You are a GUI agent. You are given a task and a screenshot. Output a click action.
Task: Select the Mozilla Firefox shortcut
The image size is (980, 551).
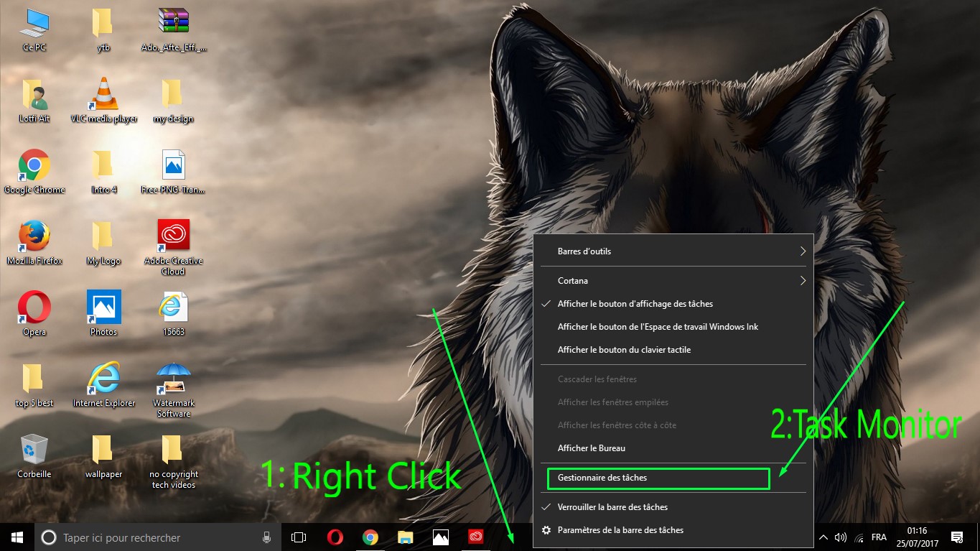tap(34, 243)
